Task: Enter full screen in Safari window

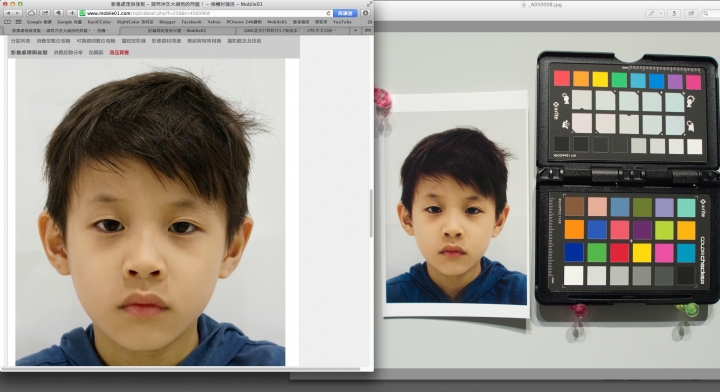Action: point(369,4)
